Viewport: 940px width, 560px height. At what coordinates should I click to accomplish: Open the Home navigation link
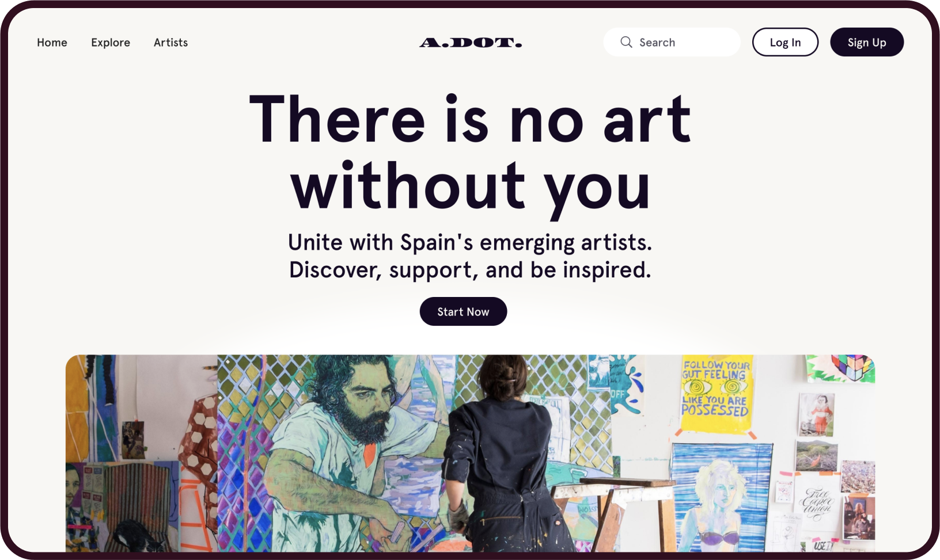[52, 43]
